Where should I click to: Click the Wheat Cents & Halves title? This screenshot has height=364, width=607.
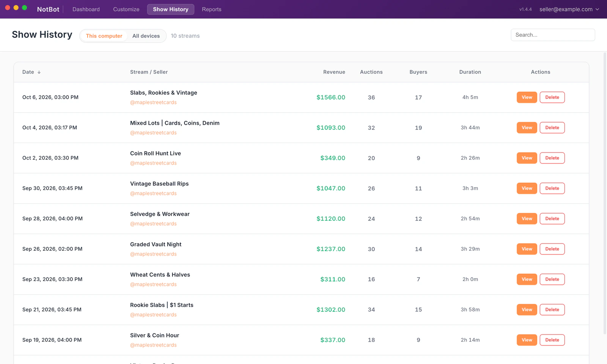[x=160, y=275]
